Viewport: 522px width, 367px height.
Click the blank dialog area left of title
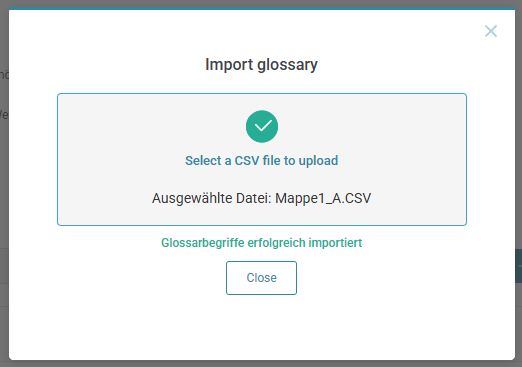coord(107,64)
